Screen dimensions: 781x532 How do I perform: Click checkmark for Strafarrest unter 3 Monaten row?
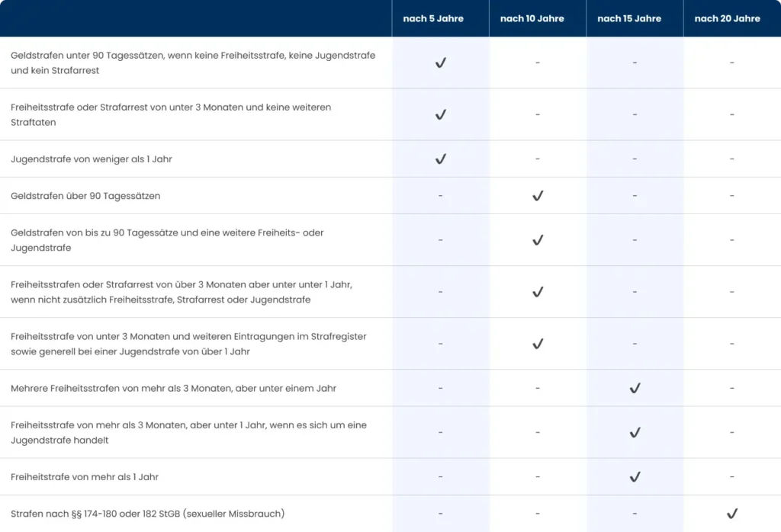440,114
